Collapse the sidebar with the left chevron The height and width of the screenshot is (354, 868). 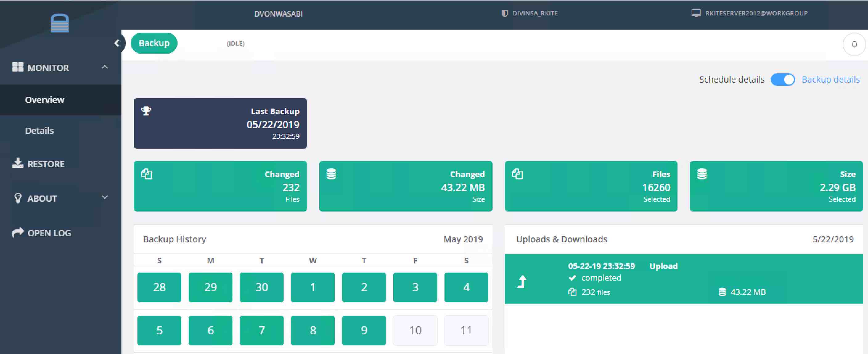(117, 43)
